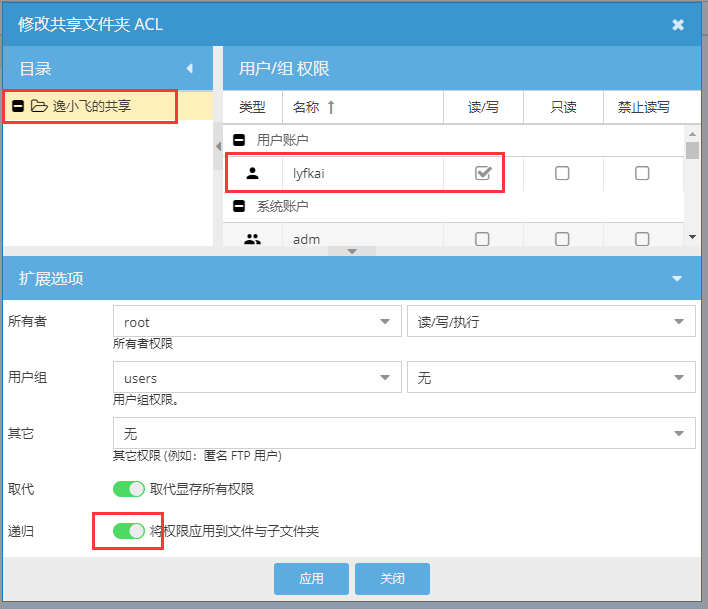Click the adm group account icon
The width and height of the screenshot is (708, 609).
(x=252, y=239)
